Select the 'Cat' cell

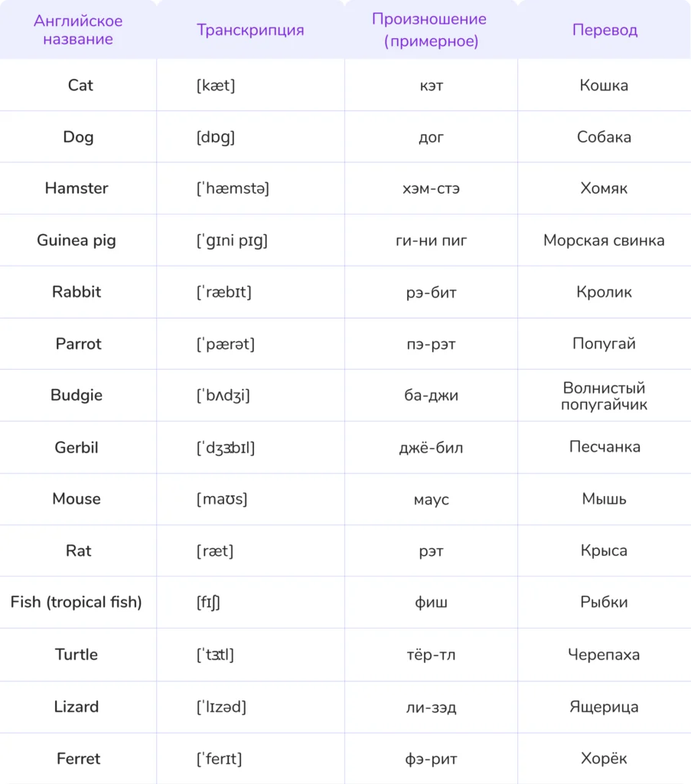(80, 85)
